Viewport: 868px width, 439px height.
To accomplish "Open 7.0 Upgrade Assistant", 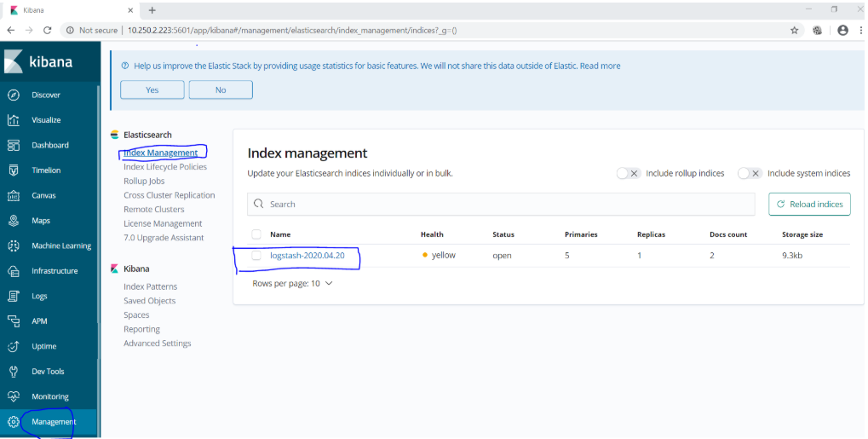I will (164, 238).
